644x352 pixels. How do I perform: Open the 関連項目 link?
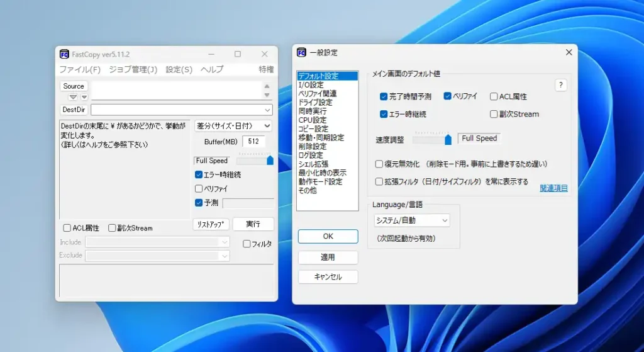click(553, 188)
